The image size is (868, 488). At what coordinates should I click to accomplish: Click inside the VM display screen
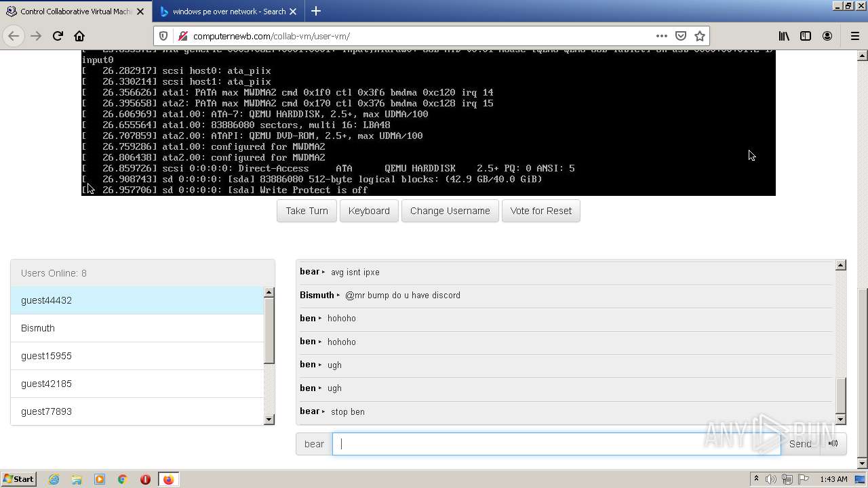pos(429,123)
